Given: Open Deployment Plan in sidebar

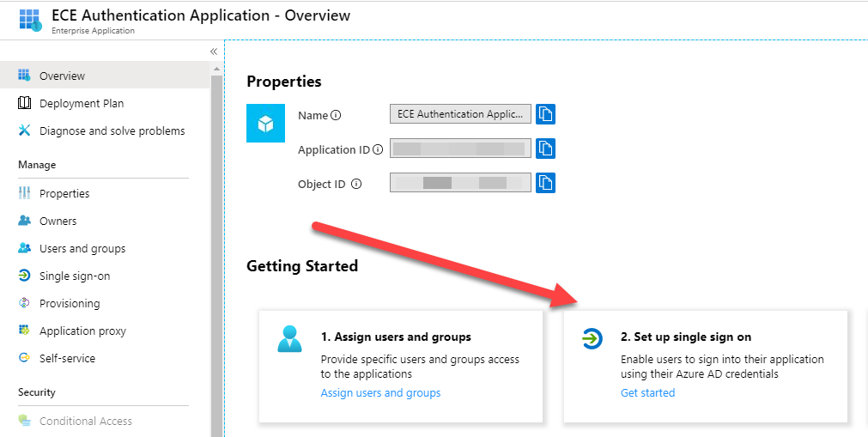Looking at the screenshot, I should [82, 104].
